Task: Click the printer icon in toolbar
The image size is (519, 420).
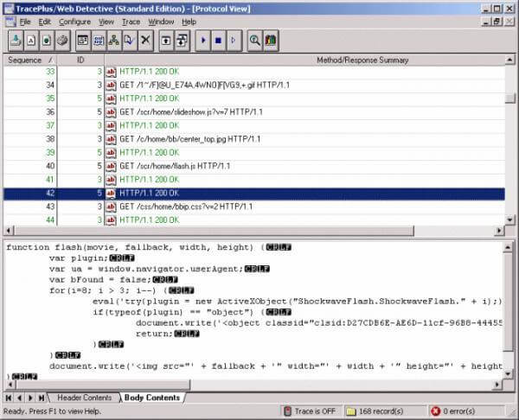Action: tap(61, 41)
